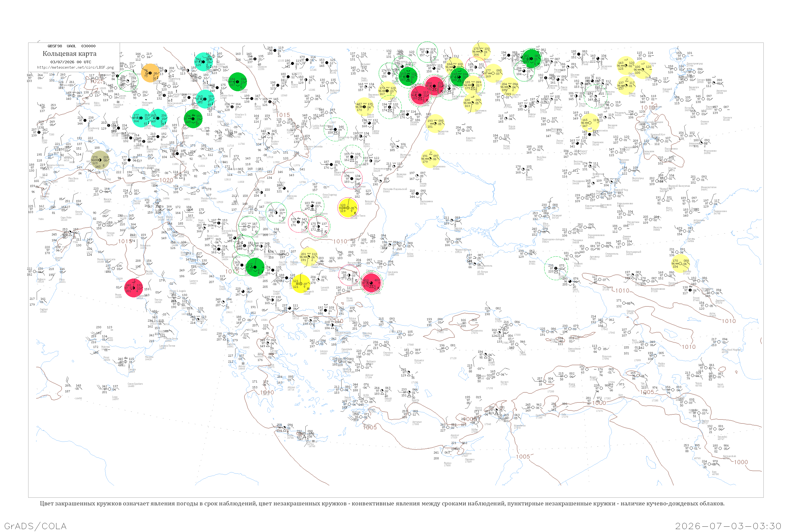Click the 'Erzurum' station label
This screenshot has height=532, width=798.
[607, 357]
